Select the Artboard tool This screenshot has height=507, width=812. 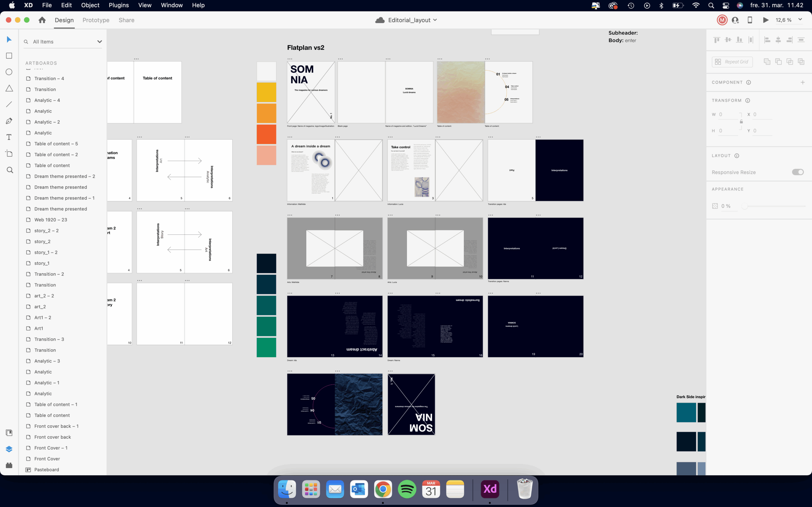point(9,153)
